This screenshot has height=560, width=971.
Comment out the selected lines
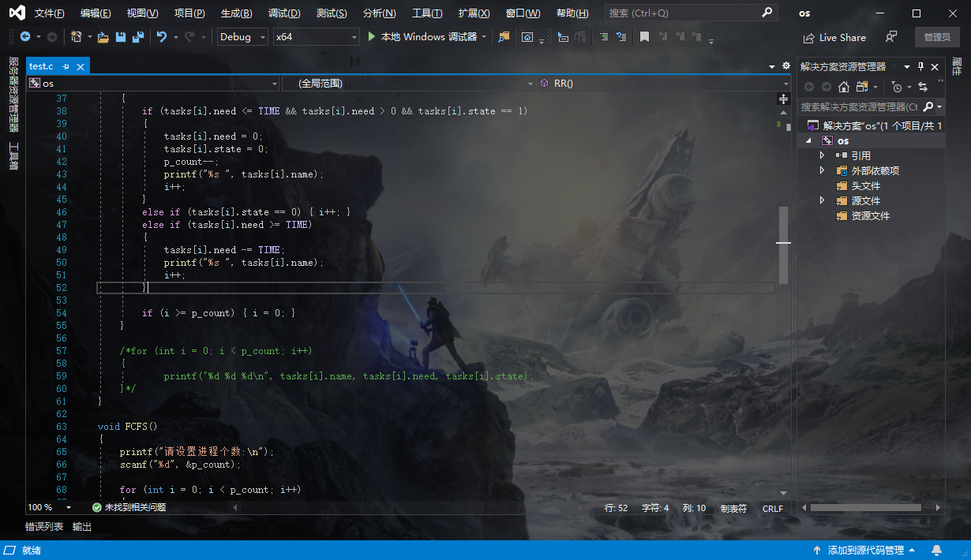(x=604, y=37)
